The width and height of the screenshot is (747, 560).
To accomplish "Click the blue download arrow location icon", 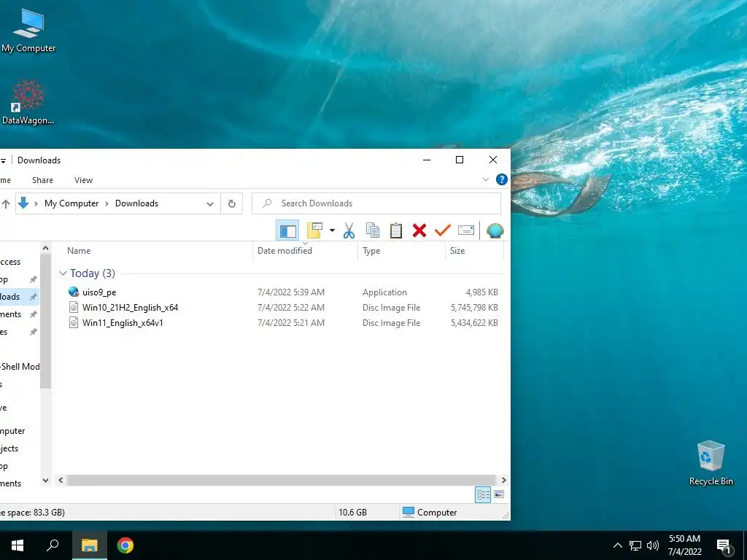I will (23, 203).
